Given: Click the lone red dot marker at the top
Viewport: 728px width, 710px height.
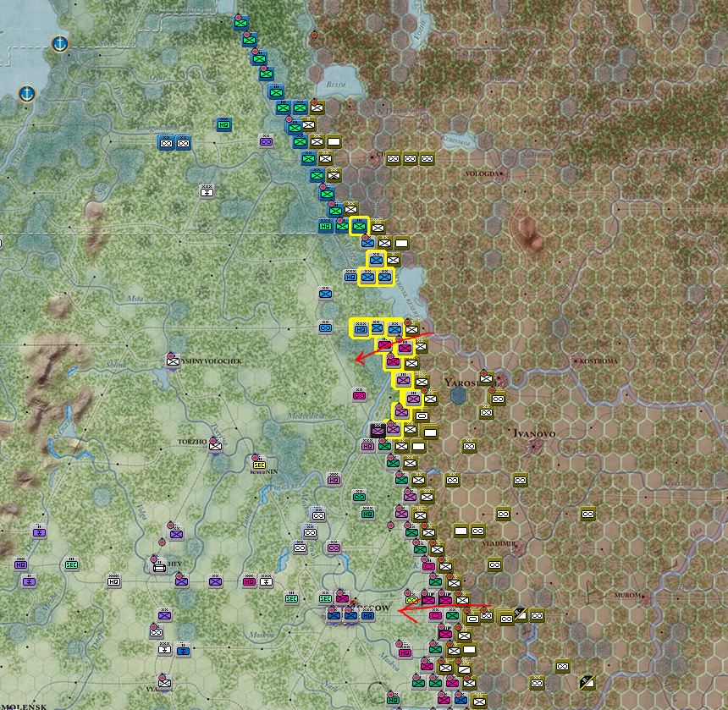Looking at the screenshot, I should [314, 35].
